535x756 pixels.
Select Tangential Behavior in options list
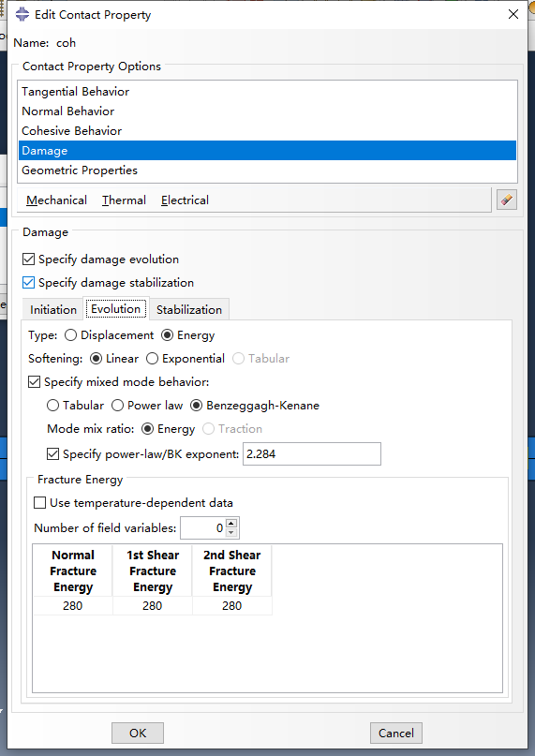[267, 92]
